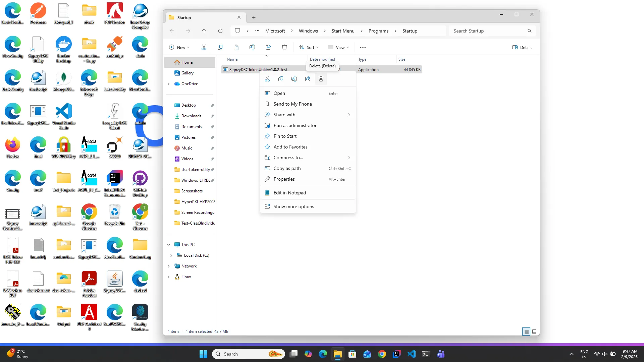
Task: Select Copy as path
Action: pos(308,168)
